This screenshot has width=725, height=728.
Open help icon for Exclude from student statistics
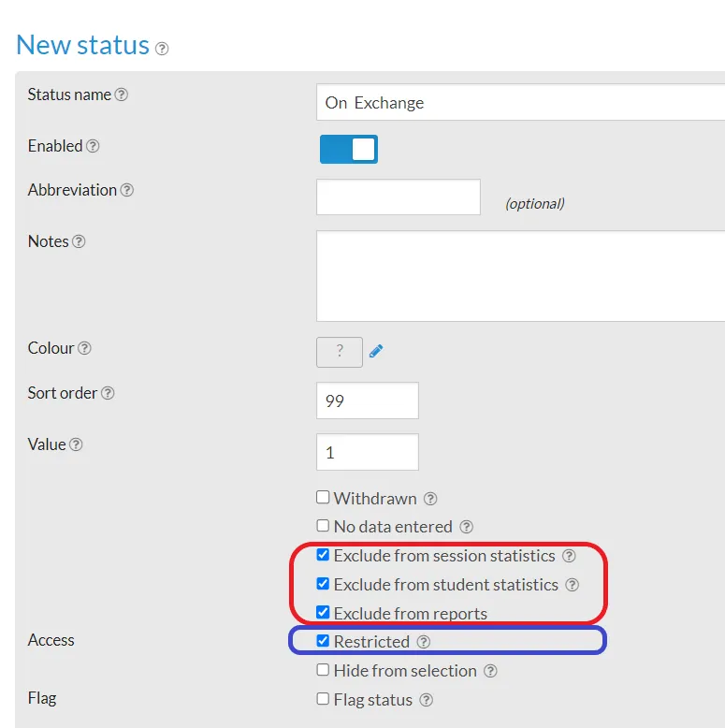(x=572, y=585)
